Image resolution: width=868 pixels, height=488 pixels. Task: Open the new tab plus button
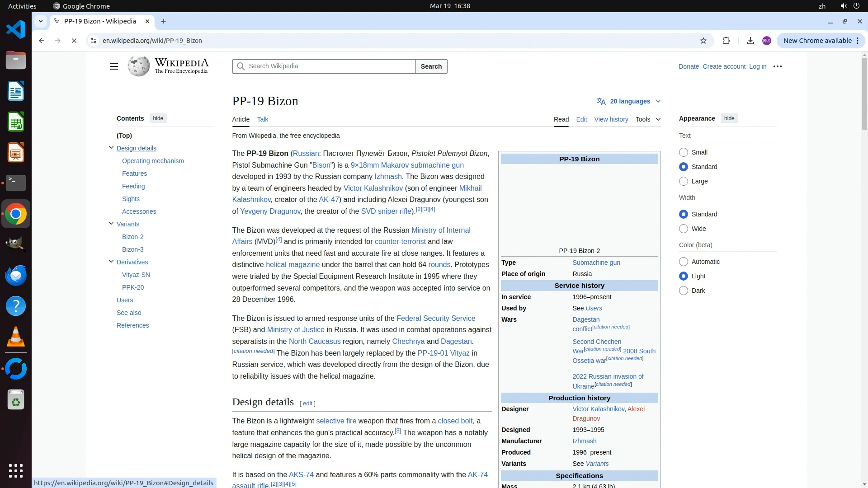click(164, 21)
